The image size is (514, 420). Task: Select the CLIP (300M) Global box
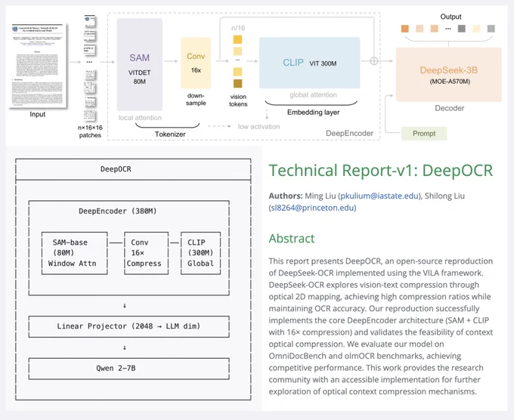pyautogui.click(x=200, y=253)
